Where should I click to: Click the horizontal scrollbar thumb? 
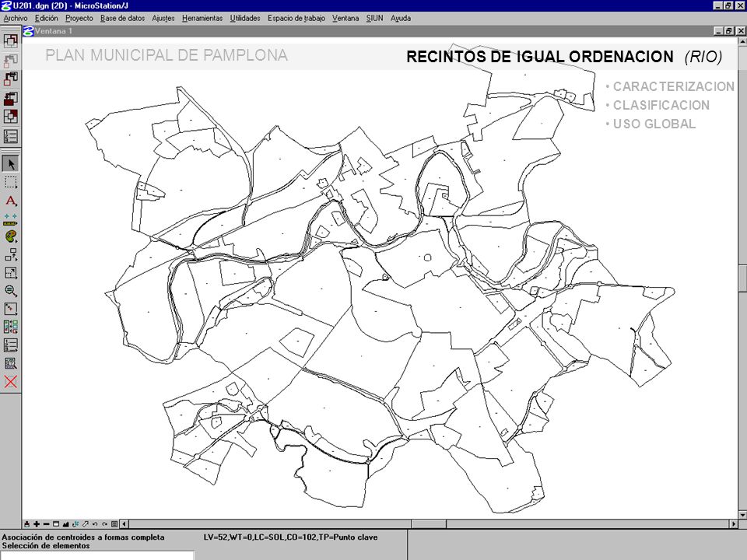(x=429, y=523)
